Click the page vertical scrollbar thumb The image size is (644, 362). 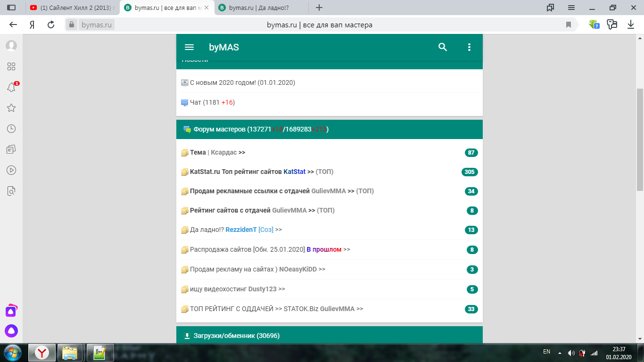click(x=640, y=139)
